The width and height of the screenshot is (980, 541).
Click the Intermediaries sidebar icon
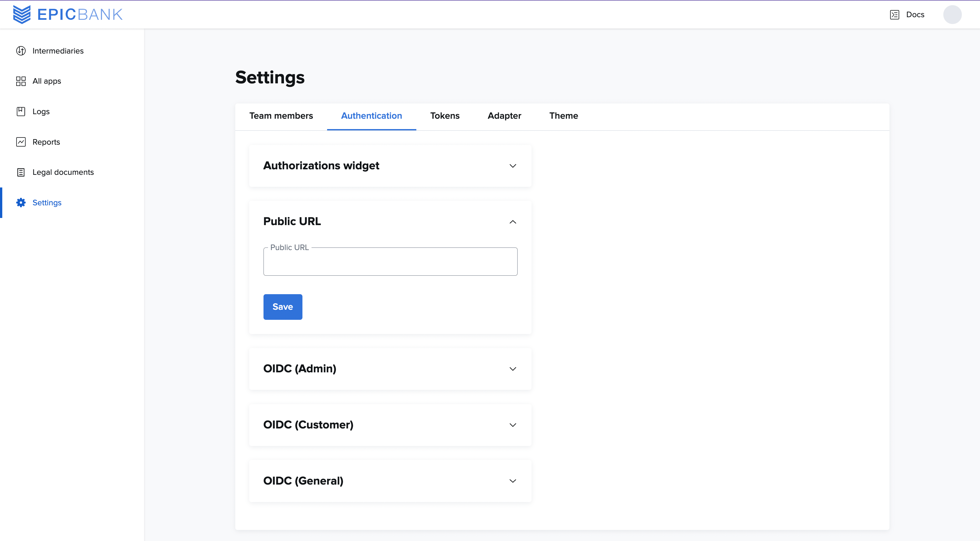(21, 51)
